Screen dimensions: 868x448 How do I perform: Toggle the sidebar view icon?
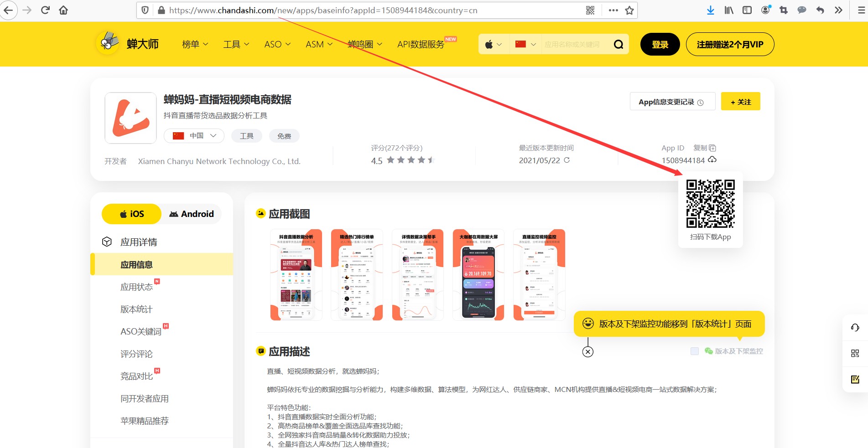[747, 10]
